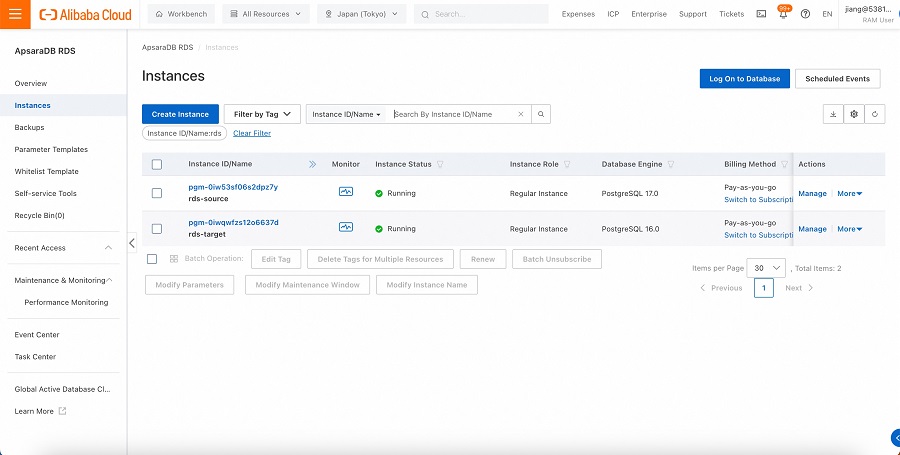Open the notifications bell
This screenshot has width=900, height=455.
pos(783,14)
